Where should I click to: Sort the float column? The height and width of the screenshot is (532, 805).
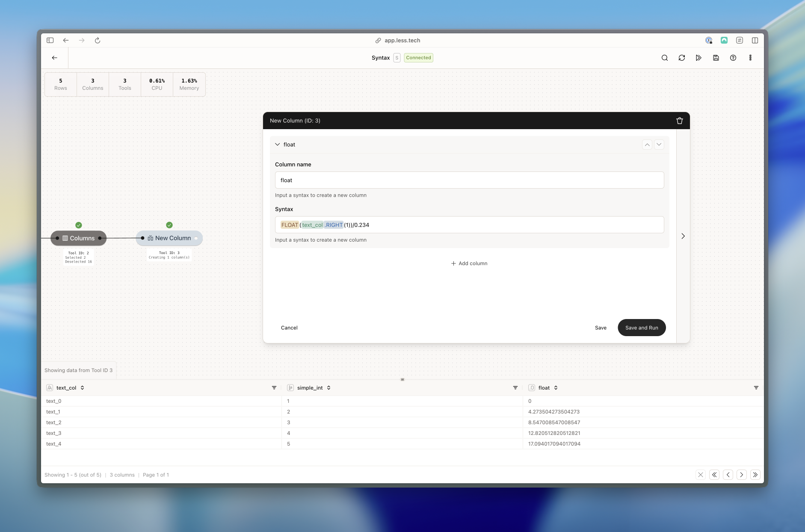point(556,388)
